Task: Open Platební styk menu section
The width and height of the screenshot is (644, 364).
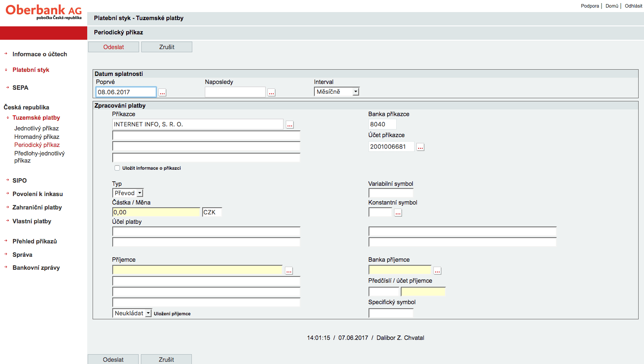Action: [x=31, y=70]
